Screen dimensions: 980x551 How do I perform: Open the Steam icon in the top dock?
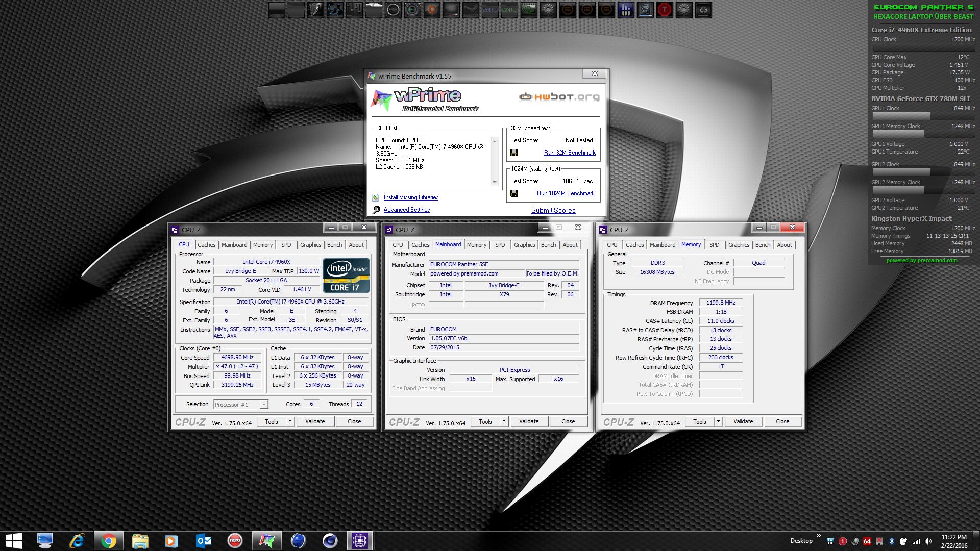coord(471,10)
